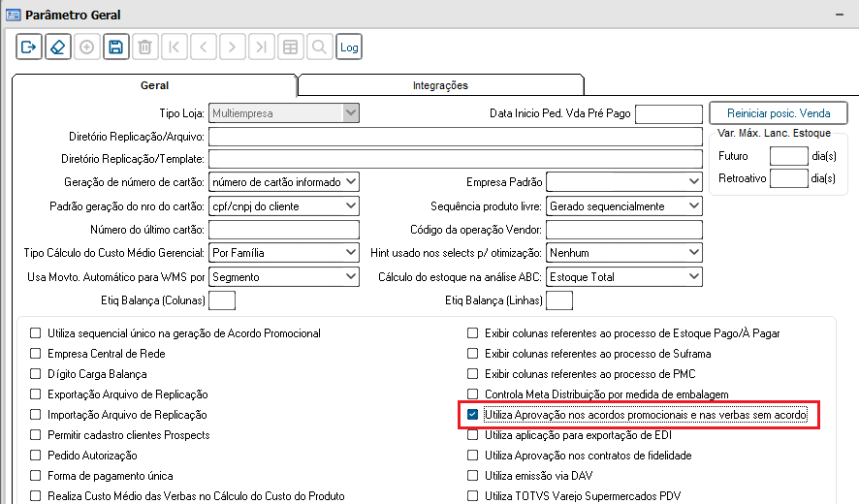
Task: Check Utiliza aplicação para exportação de EDI
Action: click(x=473, y=435)
